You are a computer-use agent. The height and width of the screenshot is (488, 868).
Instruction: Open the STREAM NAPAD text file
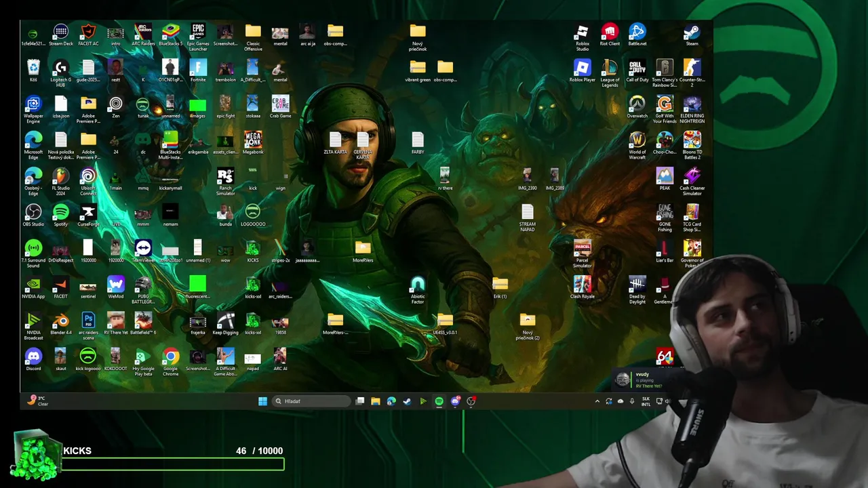[527, 218]
